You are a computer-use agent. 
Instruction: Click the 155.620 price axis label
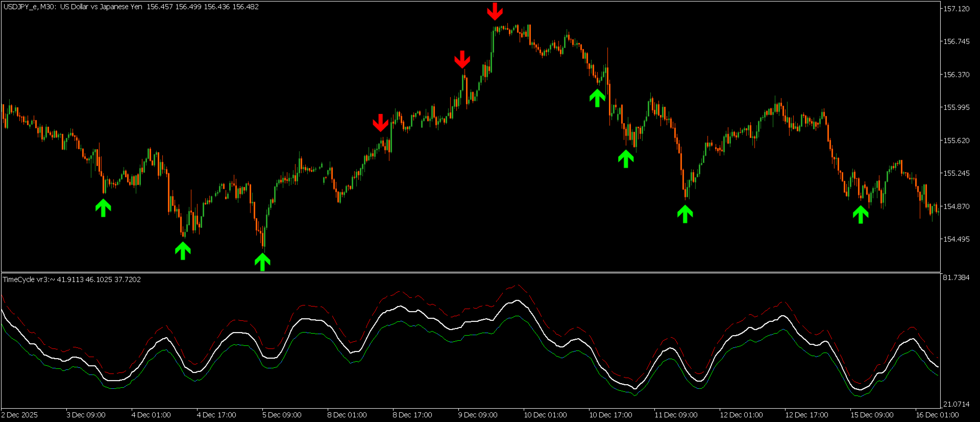[x=956, y=140]
